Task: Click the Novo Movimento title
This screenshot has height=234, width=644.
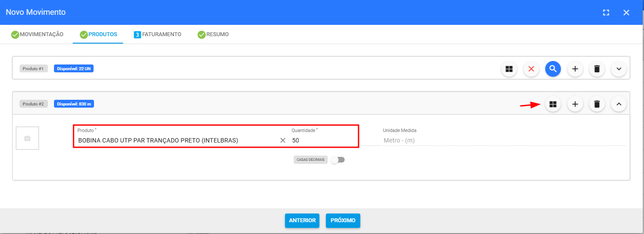Action: coord(36,12)
